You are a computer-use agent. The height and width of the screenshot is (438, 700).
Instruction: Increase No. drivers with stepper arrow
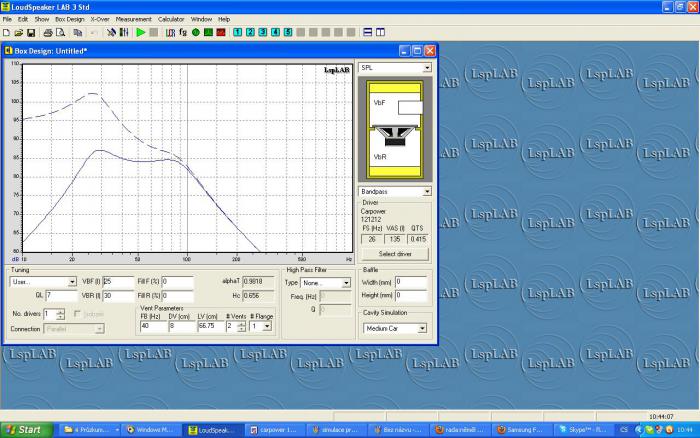(x=60, y=312)
